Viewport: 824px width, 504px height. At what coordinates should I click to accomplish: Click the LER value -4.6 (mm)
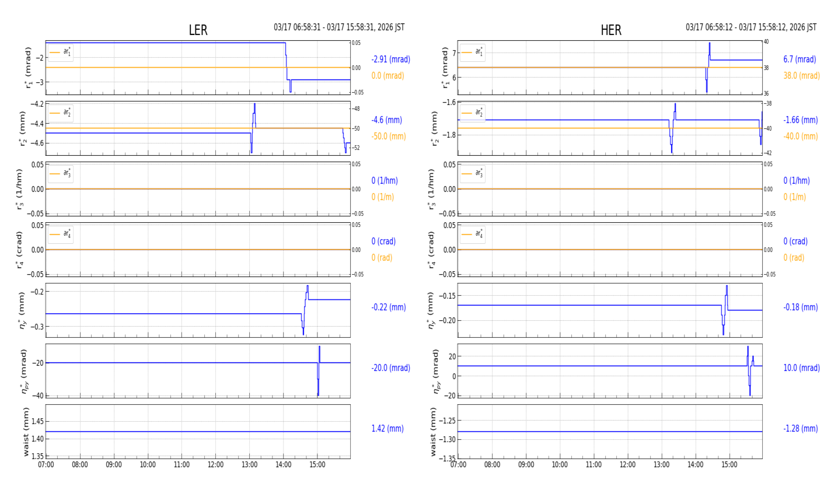point(387,120)
